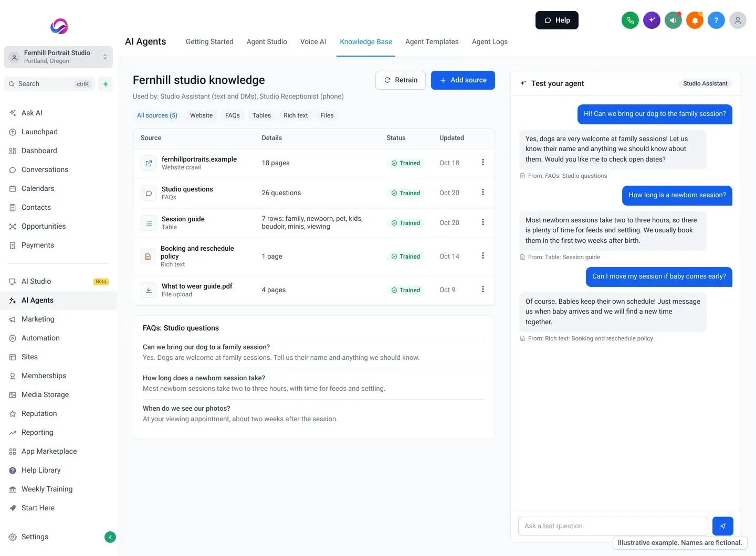
Task: Open the menu for What to wear guide.pdf
Action: pyautogui.click(x=483, y=290)
